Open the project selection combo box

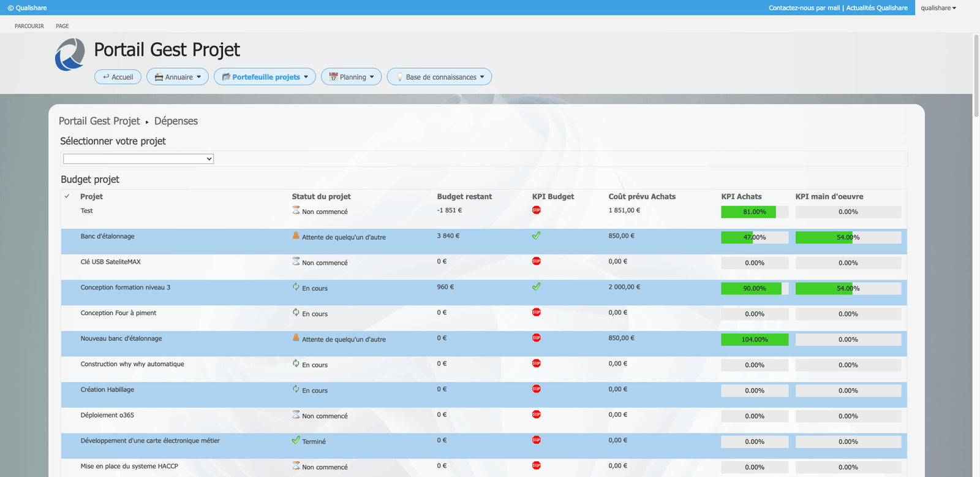point(138,159)
